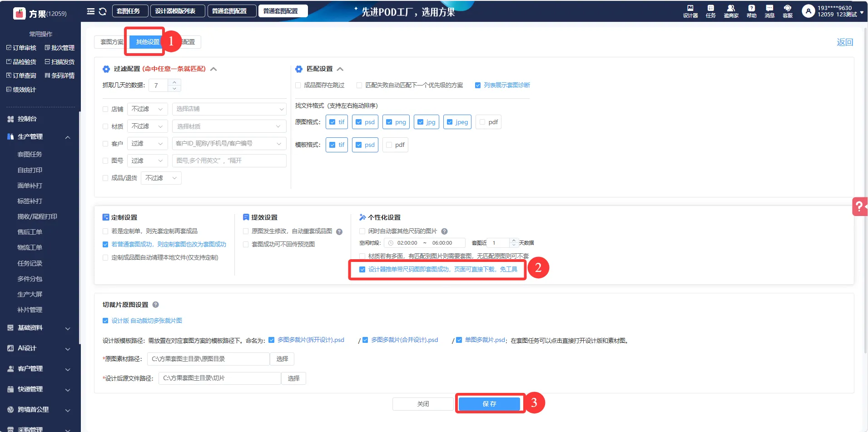Expand the 基础资料 sidebar group
The image size is (868, 432).
(68, 328)
